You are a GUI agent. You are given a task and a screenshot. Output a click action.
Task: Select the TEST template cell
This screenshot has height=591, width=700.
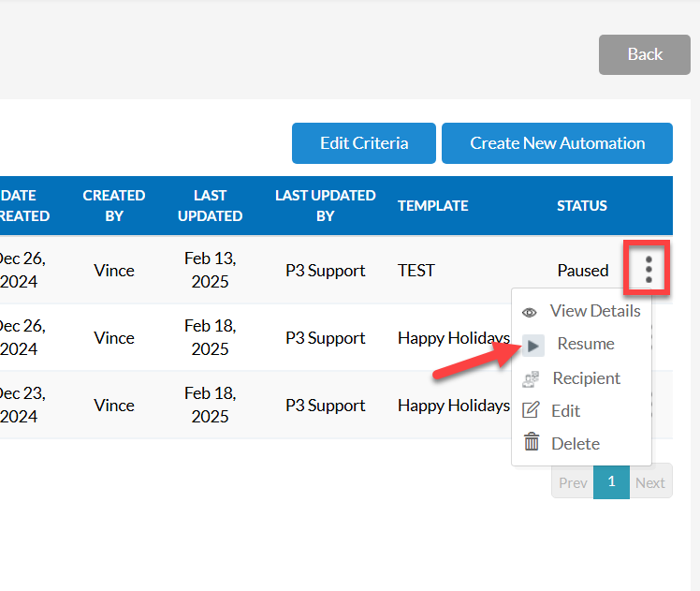pyautogui.click(x=416, y=270)
